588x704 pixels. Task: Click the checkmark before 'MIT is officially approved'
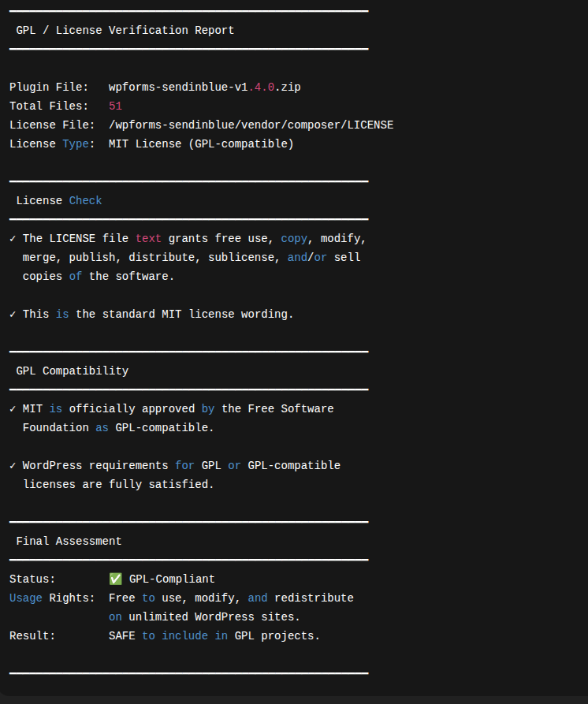pyautogui.click(x=13, y=408)
